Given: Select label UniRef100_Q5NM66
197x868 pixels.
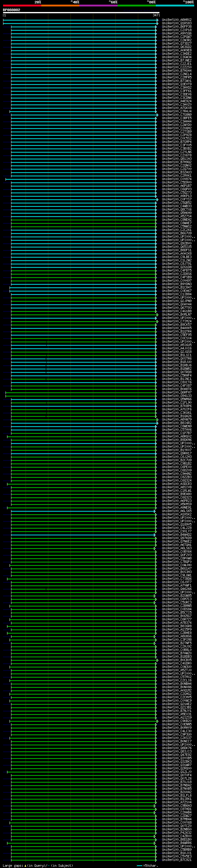Looking at the screenshot, I should click(176, 399).
